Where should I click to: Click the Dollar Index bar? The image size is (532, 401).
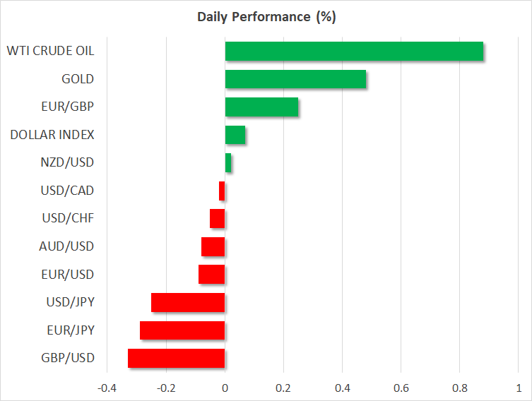[x=235, y=135]
